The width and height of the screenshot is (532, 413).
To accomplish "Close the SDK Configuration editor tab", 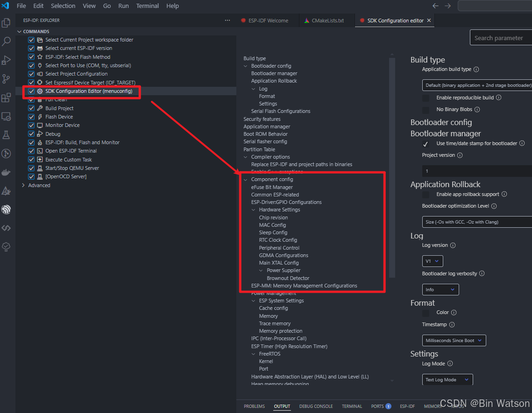I will [429, 21].
